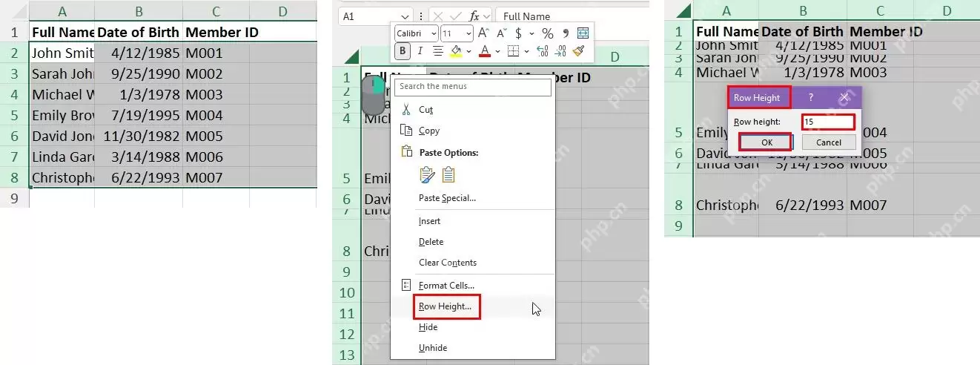
Task: Click the Increase Font Size icon
Action: (483, 33)
